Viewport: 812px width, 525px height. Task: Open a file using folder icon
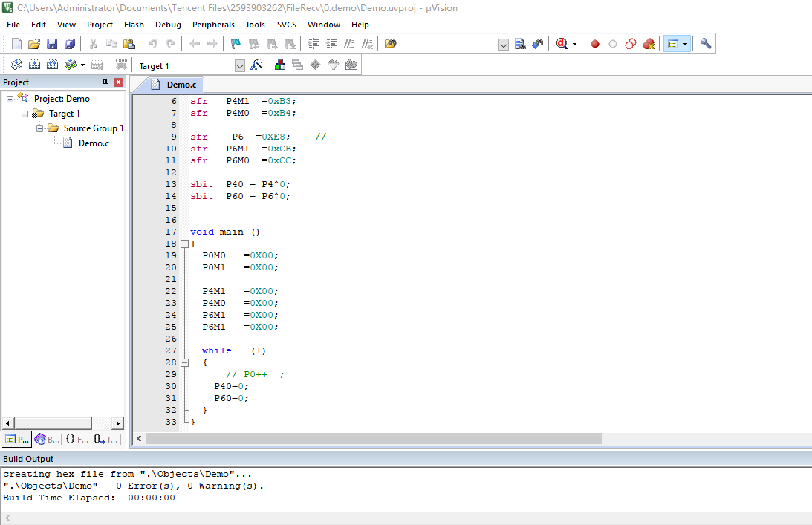point(34,44)
